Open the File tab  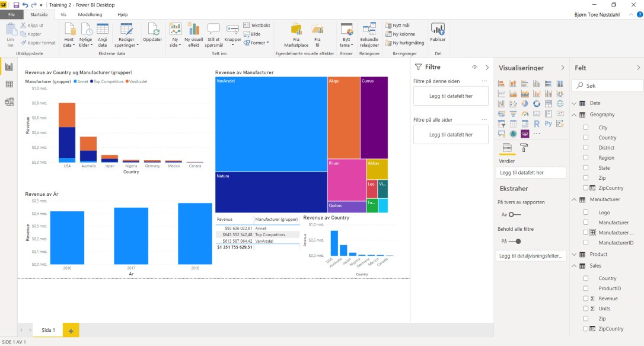click(11, 14)
